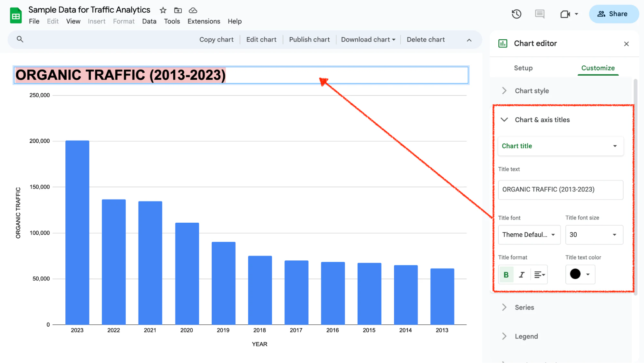
Task: Open the Help menu
Action: (x=235, y=21)
